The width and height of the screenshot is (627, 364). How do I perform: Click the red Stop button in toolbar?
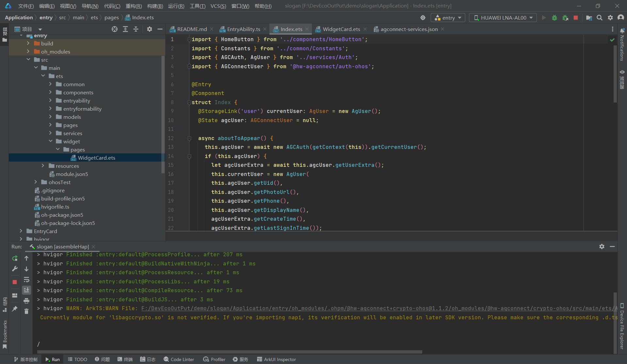[x=576, y=18]
